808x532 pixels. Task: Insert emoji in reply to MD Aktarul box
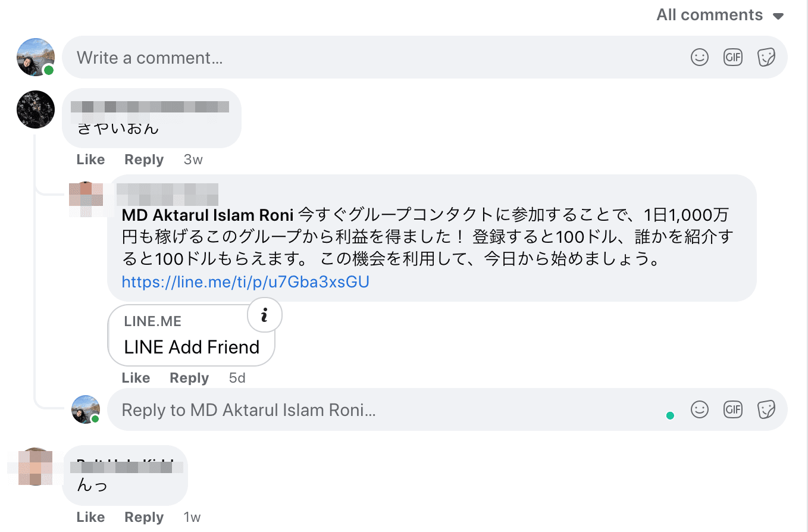(x=700, y=409)
